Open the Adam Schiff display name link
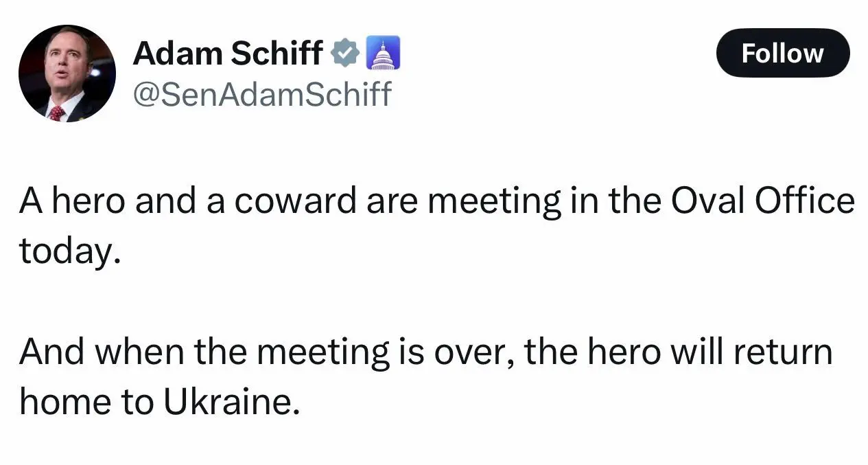The height and width of the screenshot is (465, 868). click(x=228, y=54)
